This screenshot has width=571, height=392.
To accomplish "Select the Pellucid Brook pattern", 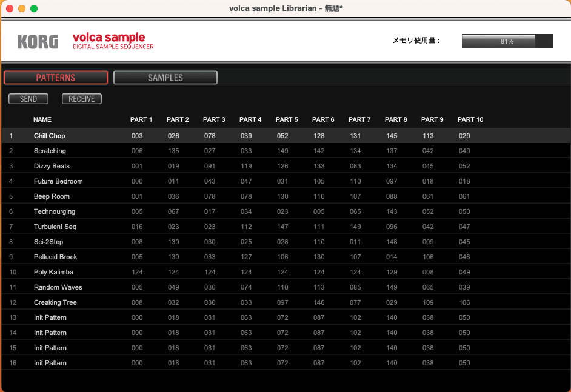I will click(285, 257).
